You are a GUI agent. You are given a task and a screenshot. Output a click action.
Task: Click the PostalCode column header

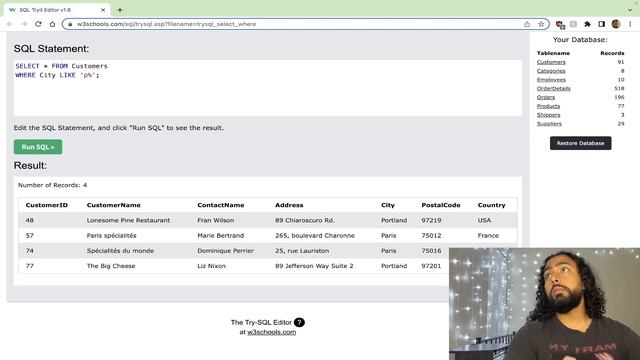click(441, 205)
